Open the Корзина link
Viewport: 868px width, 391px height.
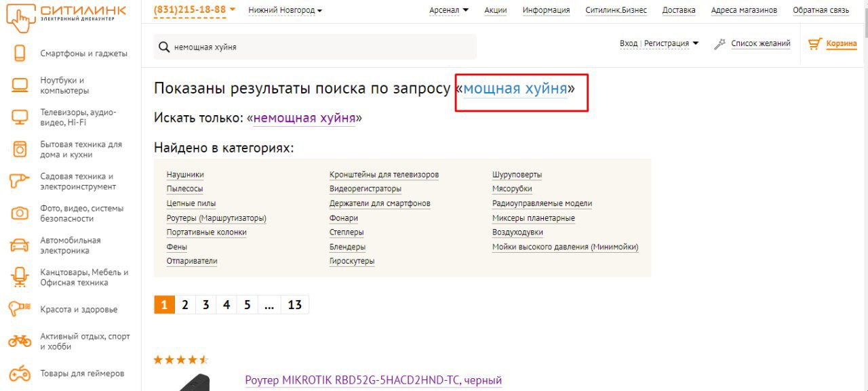tap(842, 44)
